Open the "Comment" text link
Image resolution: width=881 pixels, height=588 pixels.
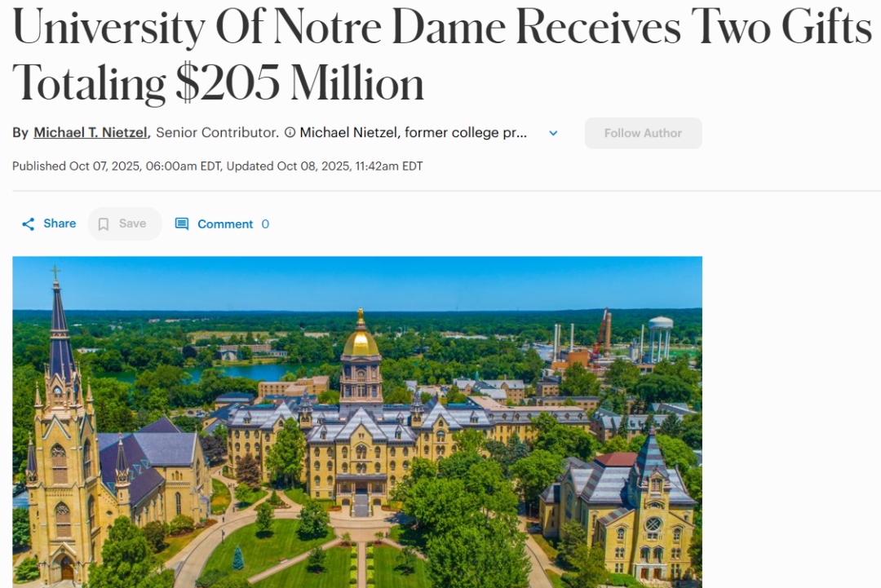click(x=225, y=224)
